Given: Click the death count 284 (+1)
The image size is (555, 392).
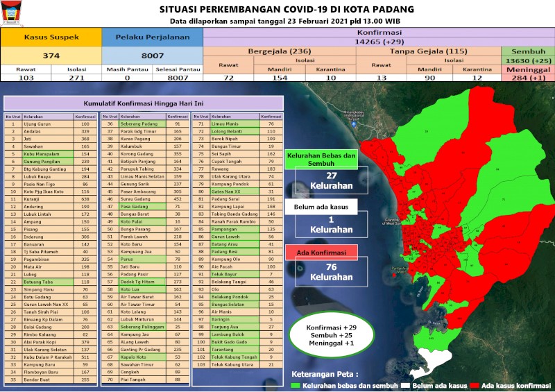Looking at the screenshot, I should coord(528,78).
